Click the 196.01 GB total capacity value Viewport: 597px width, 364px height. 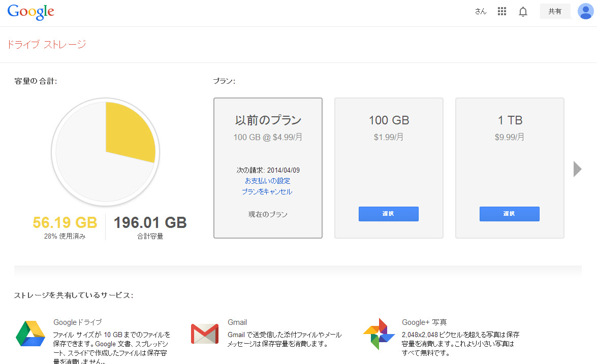[x=150, y=222]
